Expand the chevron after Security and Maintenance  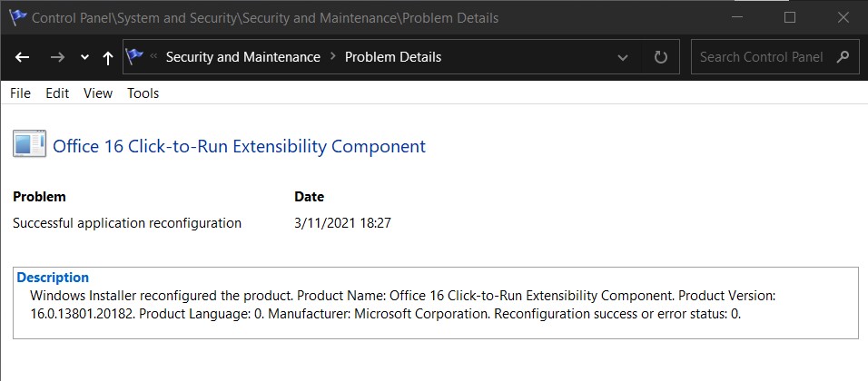[332, 56]
